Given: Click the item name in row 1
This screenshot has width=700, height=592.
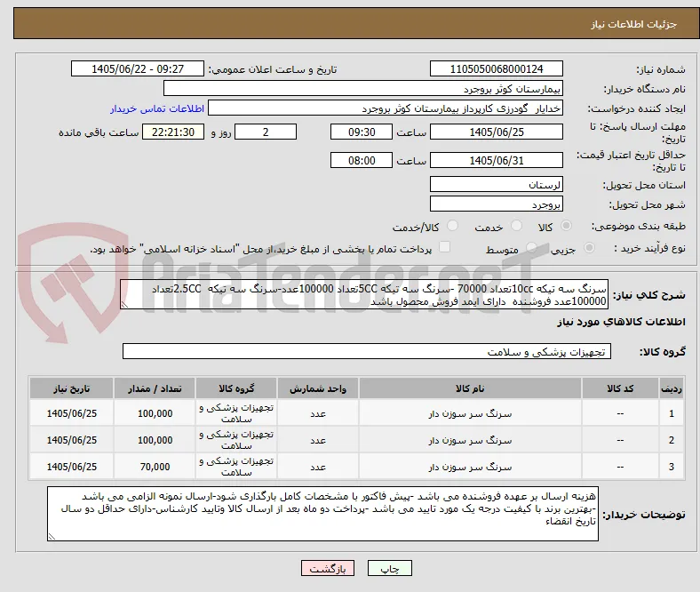Looking at the screenshot, I should tap(470, 414).
